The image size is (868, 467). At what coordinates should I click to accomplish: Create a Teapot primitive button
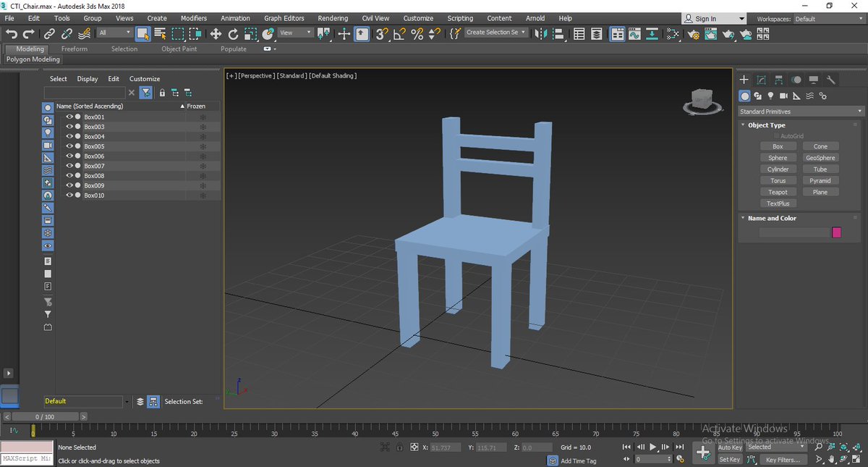778,193
